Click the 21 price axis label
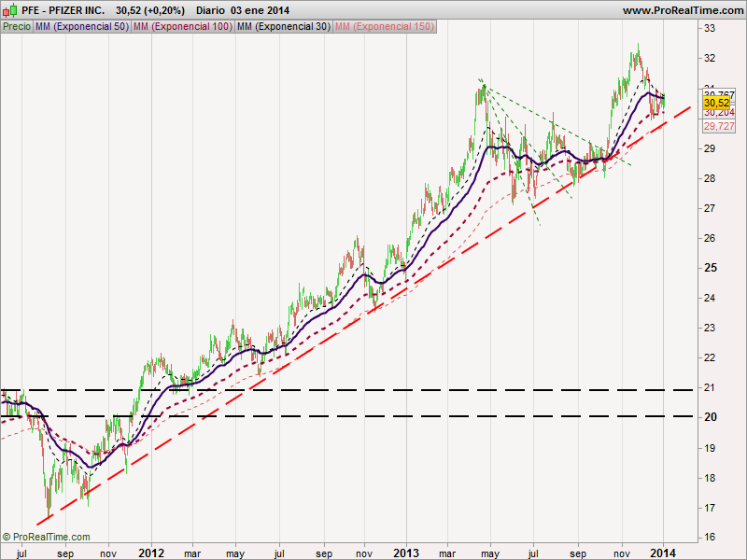Image resolution: width=747 pixels, height=560 pixels. click(x=710, y=387)
